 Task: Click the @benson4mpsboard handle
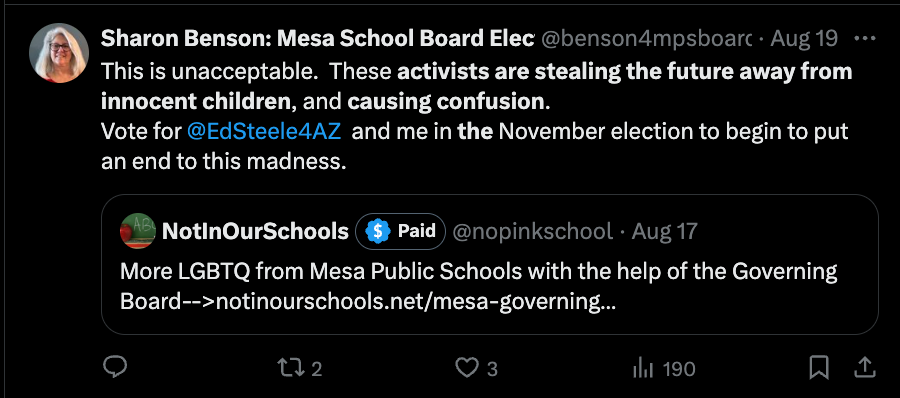646,38
